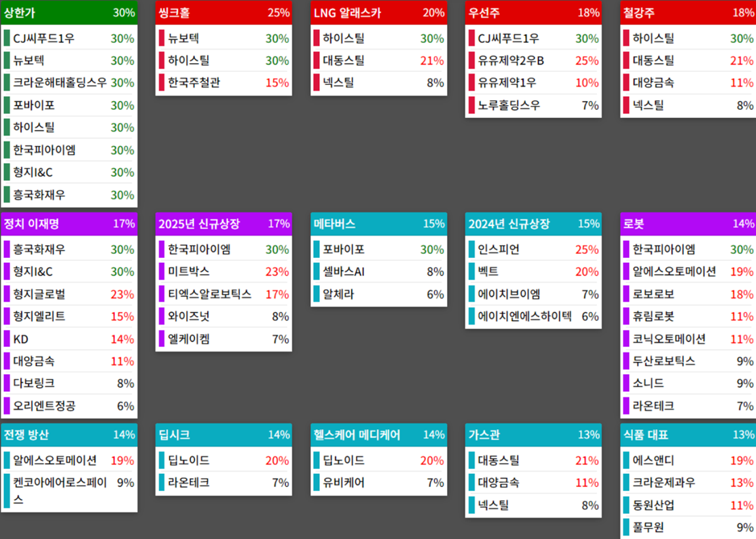The image size is (756, 539).
Task: Select the 켄코아에어로스페이스 stock row
Action: tap(69, 491)
